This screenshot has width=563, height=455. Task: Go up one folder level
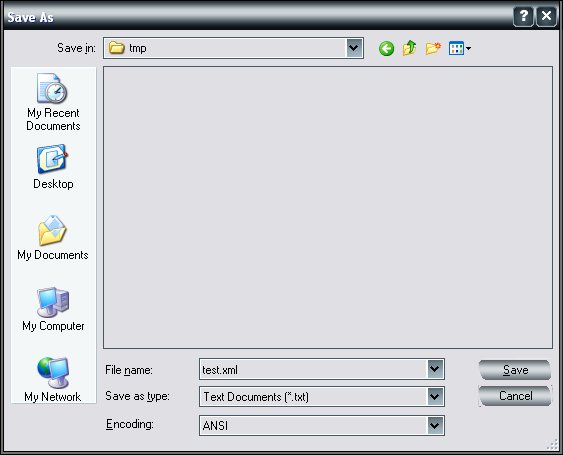point(409,48)
